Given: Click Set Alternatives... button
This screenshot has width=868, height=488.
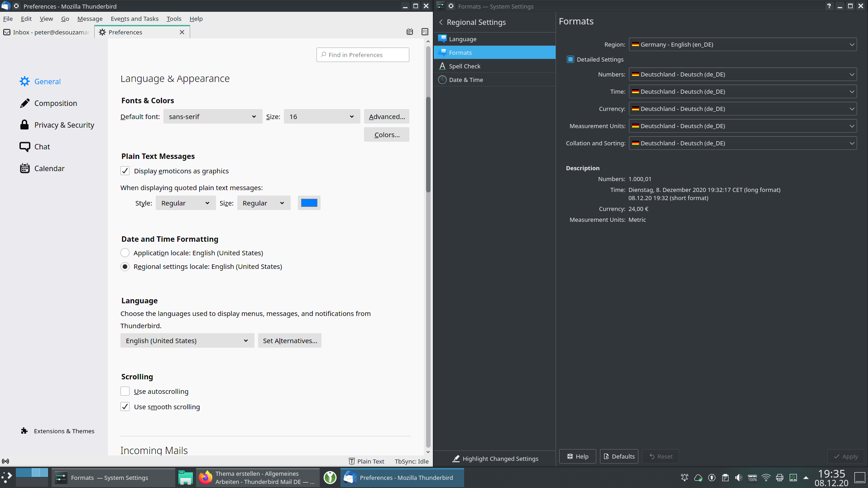Looking at the screenshot, I should 290,340.
